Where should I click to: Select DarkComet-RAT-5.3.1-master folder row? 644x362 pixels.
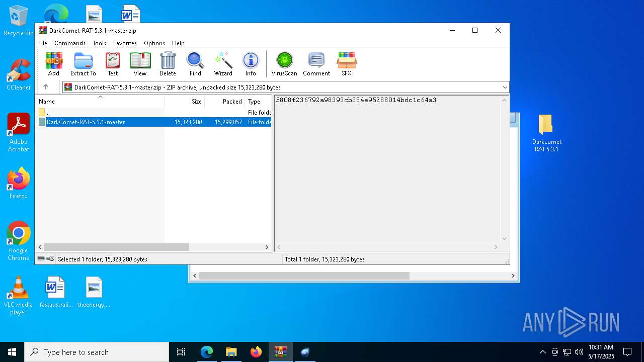pyautogui.click(x=154, y=122)
